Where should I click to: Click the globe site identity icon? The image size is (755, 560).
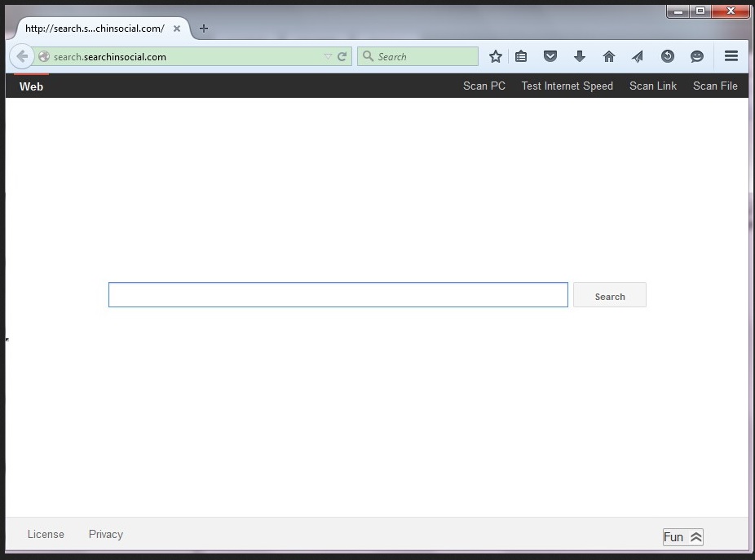coord(44,56)
